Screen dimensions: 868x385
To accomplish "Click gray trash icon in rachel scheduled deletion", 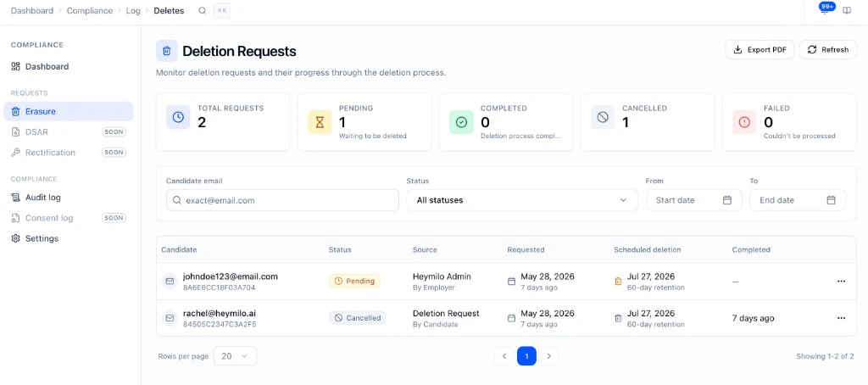I will click(618, 319).
